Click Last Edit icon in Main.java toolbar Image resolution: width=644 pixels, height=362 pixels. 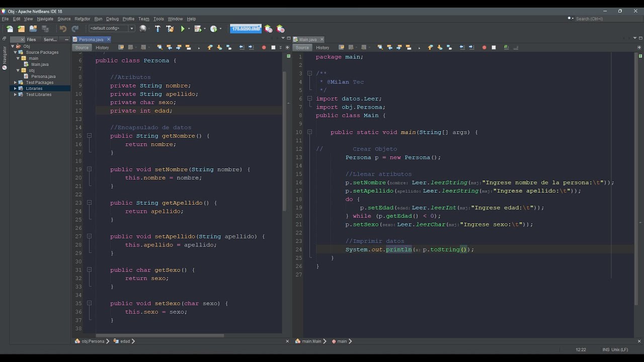[x=341, y=47]
